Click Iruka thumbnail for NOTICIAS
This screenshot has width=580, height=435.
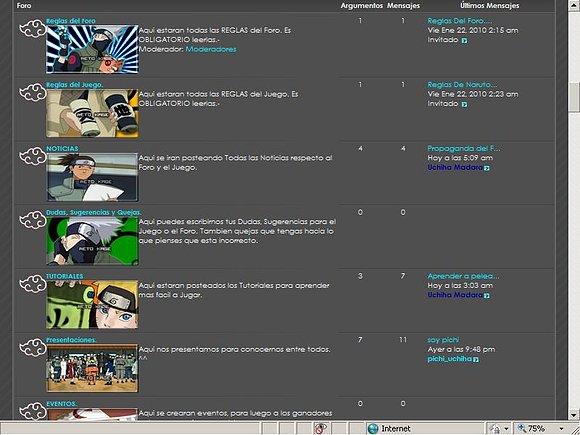92,177
